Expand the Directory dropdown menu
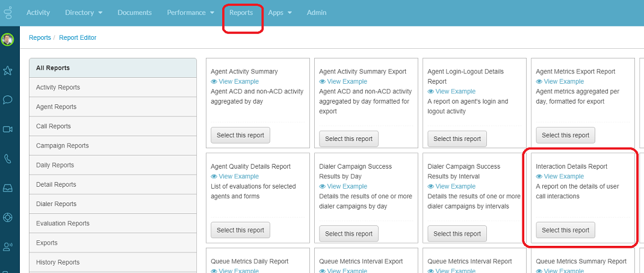Image resolution: width=644 pixels, height=273 pixels. pos(84,13)
